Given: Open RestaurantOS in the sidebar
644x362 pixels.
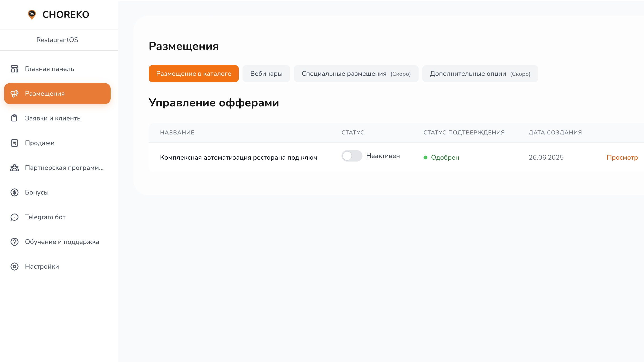Looking at the screenshot, I should 57,40.
